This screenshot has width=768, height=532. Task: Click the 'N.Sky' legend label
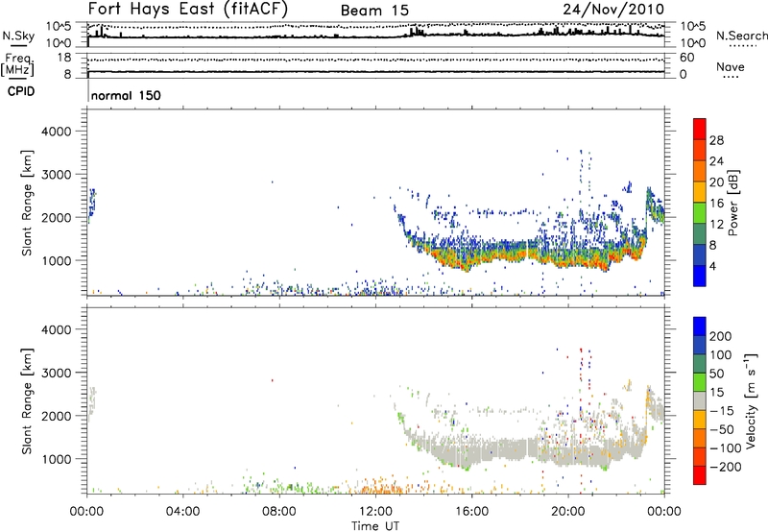pos(18,36)
